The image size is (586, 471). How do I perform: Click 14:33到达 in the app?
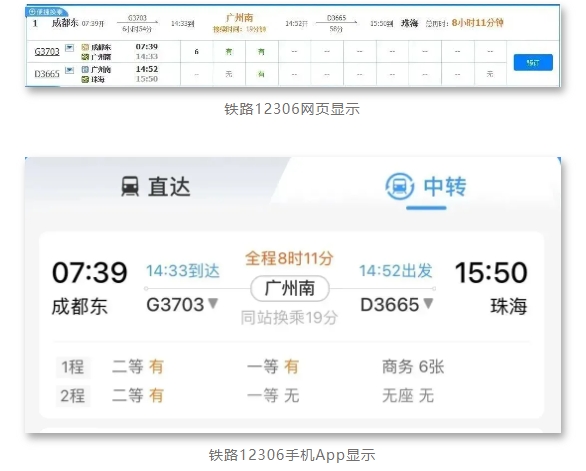click(182, 271)
